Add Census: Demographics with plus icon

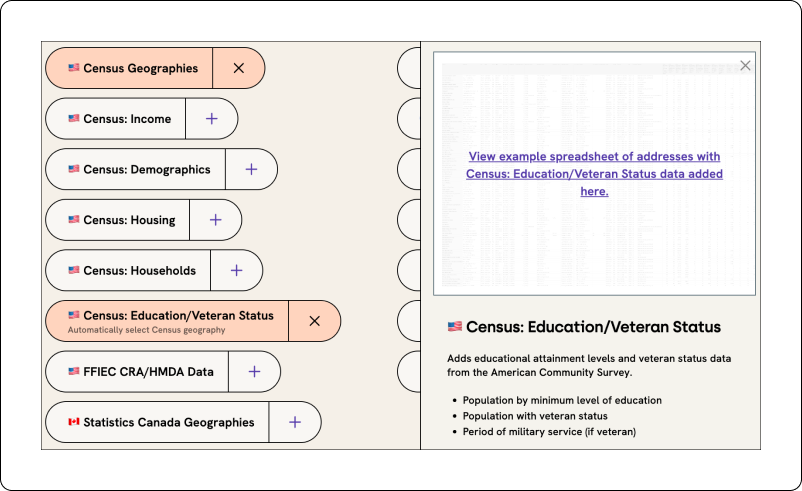click(x=251, y=169)
